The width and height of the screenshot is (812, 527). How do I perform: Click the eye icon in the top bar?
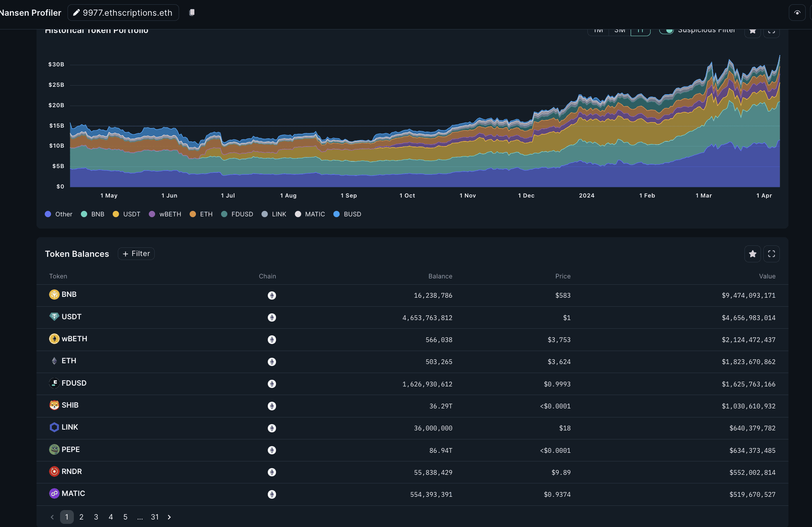[x=797, y=13]
